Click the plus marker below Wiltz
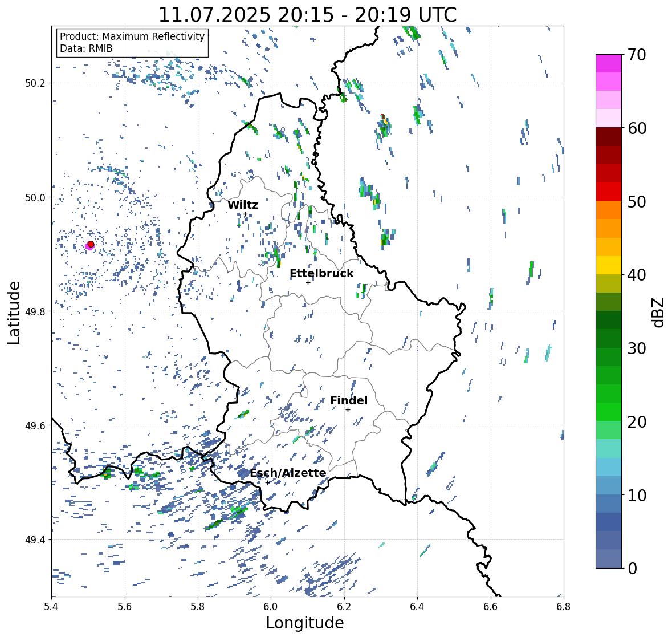Viewport: 672px width, 637px height. 245,214
